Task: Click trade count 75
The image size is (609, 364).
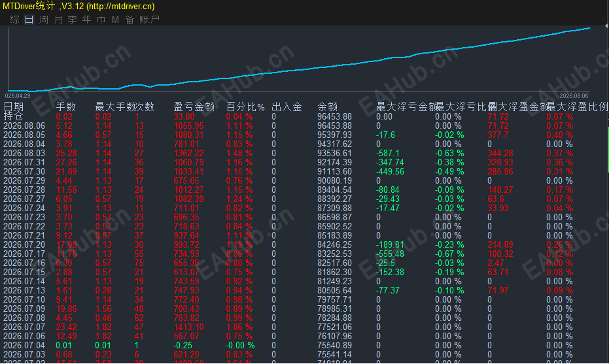Action: tap(139, 263)
